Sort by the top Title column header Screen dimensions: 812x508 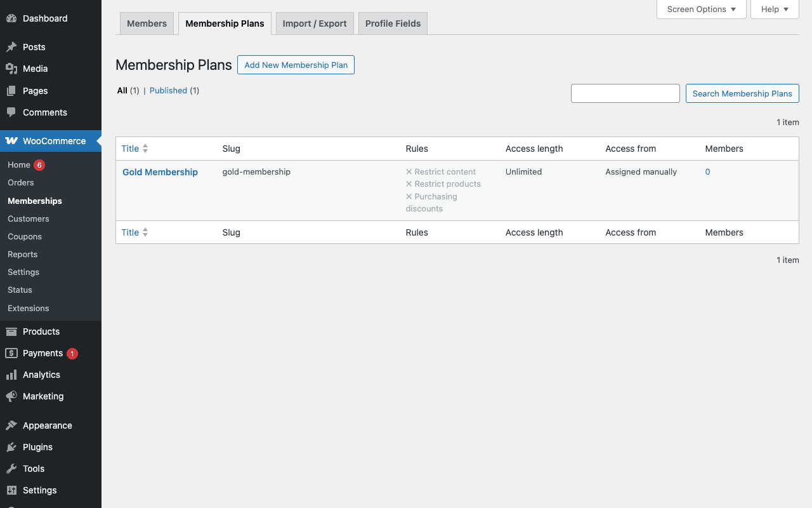point(130,149)
